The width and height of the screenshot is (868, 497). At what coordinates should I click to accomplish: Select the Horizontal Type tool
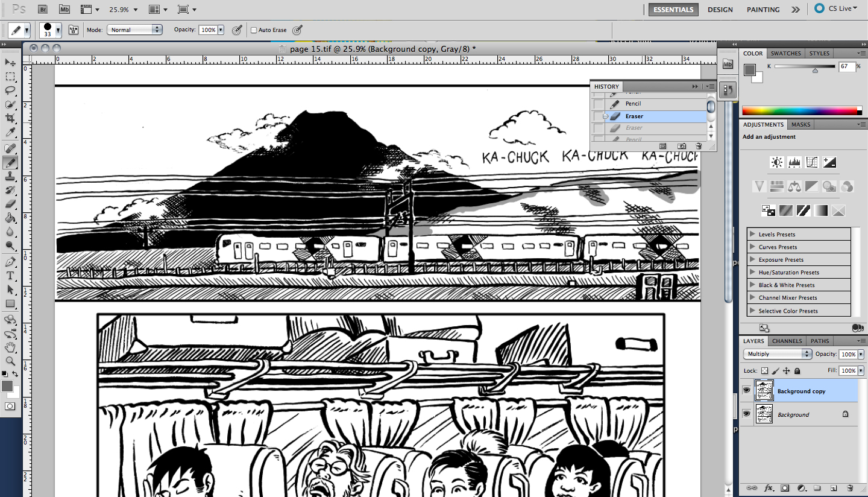(x=10, y=276)
